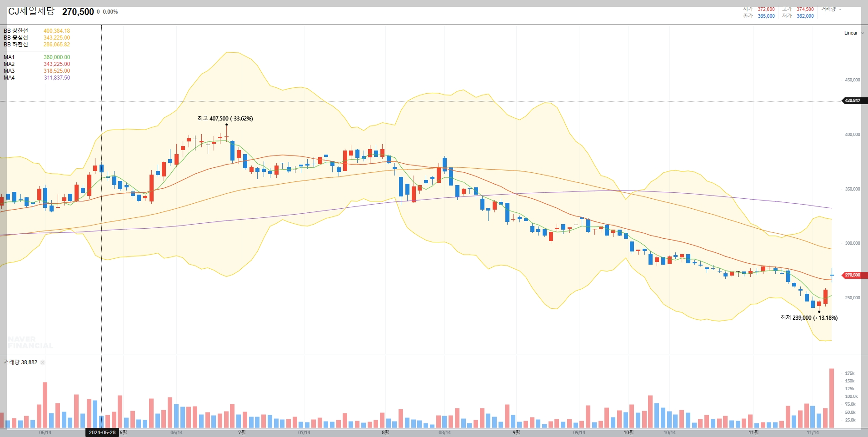This screenshot has width=868, height=437.
Task: Click the 10월 date axis label
Action: pyautogui.click(x=629, y=433)
